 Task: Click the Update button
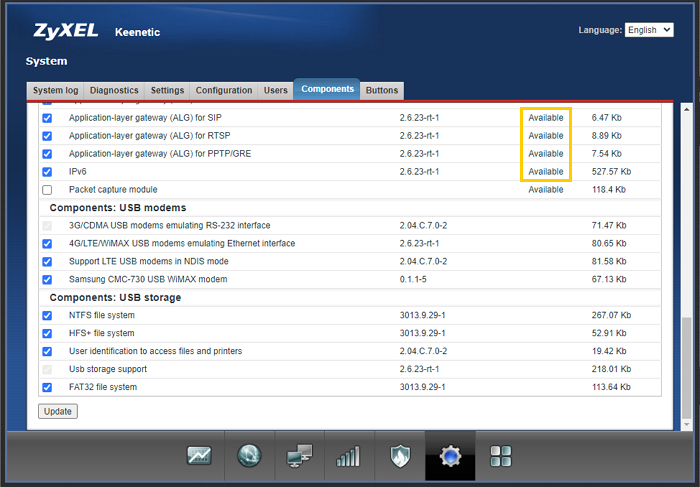(x=57, y=411)
